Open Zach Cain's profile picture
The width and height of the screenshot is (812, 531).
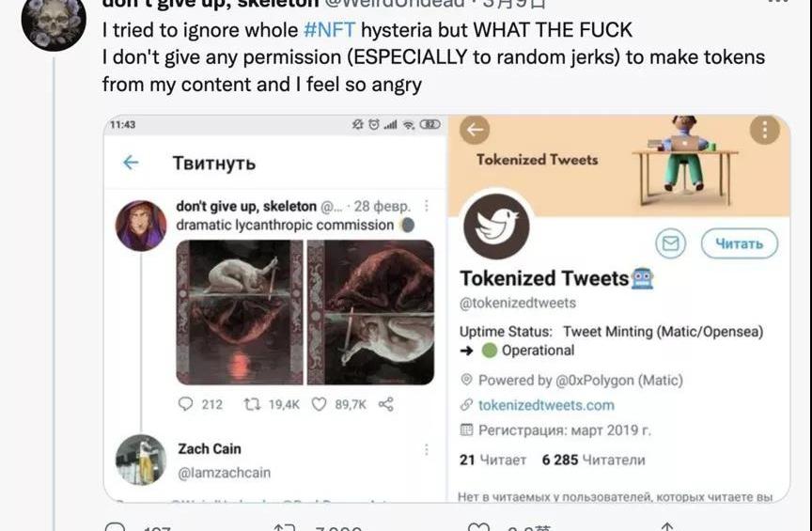point(141,460)
